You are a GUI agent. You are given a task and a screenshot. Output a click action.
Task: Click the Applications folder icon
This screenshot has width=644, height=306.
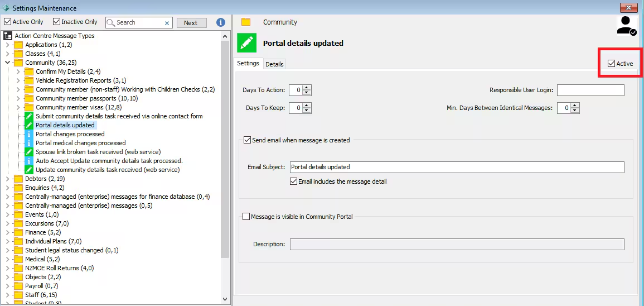click(x=18, y=45)
